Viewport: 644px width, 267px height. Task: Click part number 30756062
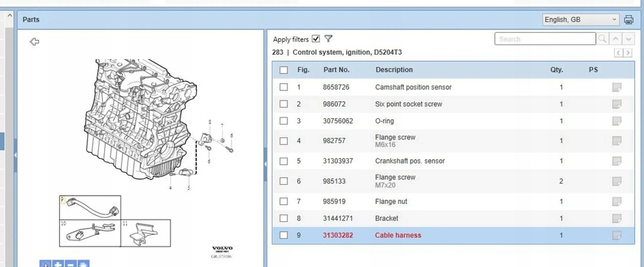click(338, 121)
